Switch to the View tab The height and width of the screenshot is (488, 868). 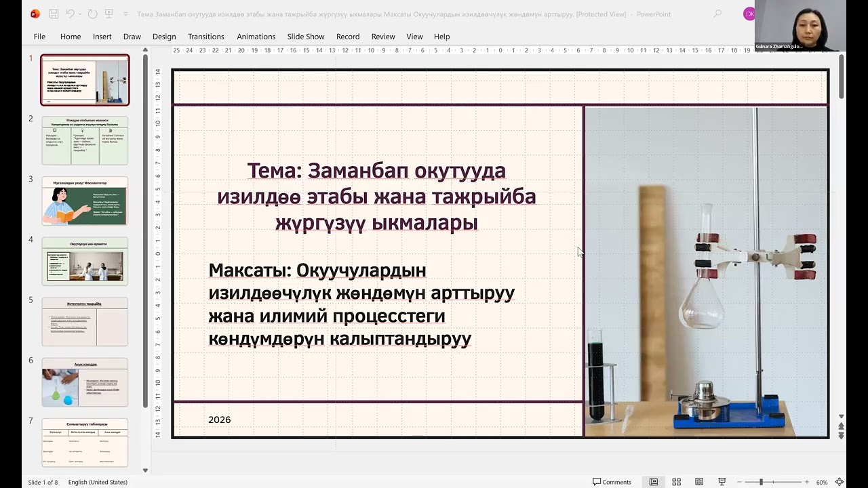coord(414,37)
